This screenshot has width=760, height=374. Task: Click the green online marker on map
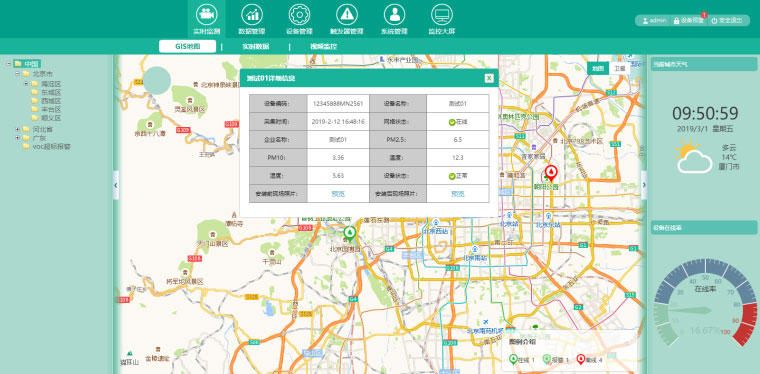click(348, 234)
